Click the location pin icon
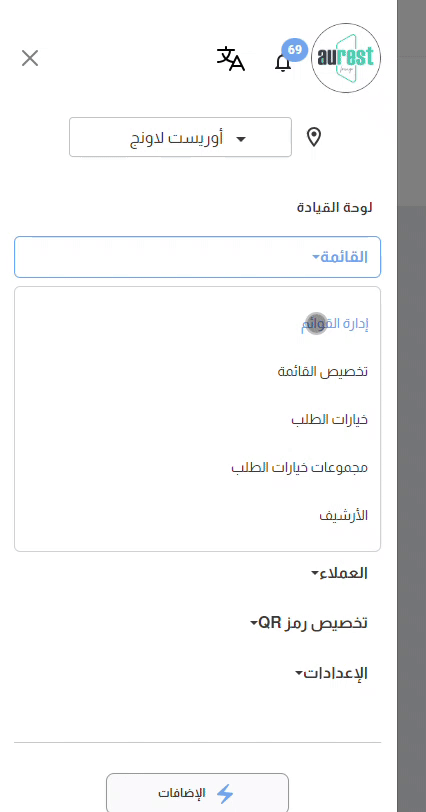Image resolution: width=426 pixels, height=812 pixels. 314,137
